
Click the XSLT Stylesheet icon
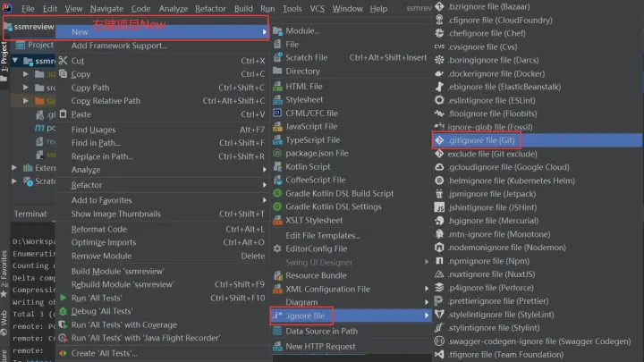pos(277,221)
